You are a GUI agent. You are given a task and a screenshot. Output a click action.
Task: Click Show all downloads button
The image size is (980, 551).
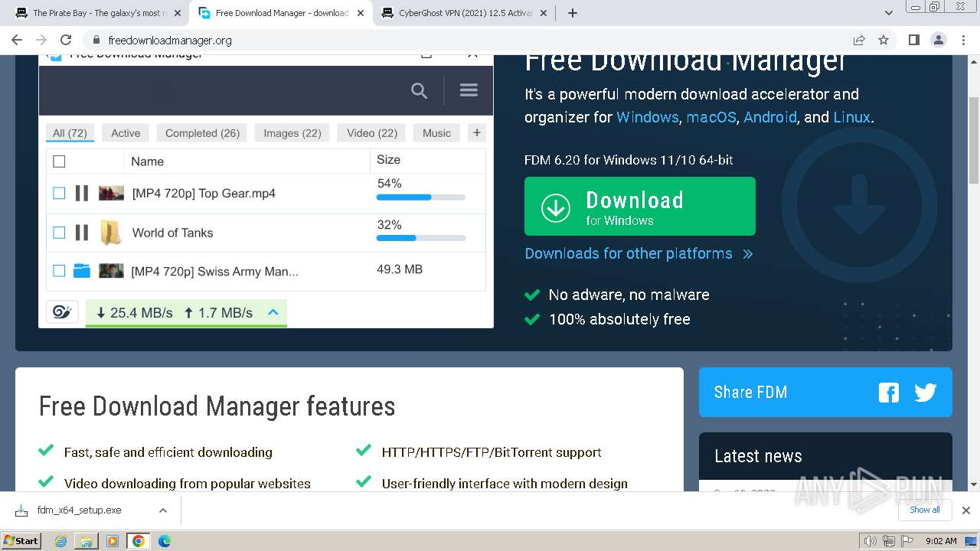(x=924, y=510)
